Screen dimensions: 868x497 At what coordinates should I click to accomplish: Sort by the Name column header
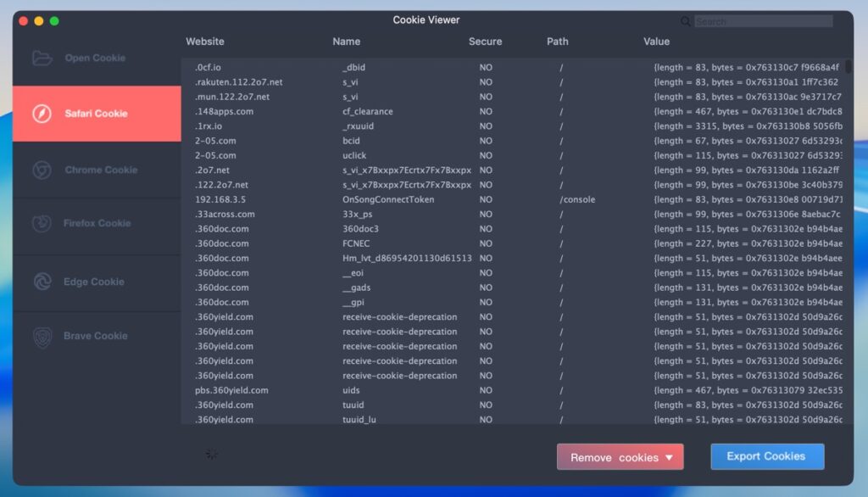coord(346,42)
